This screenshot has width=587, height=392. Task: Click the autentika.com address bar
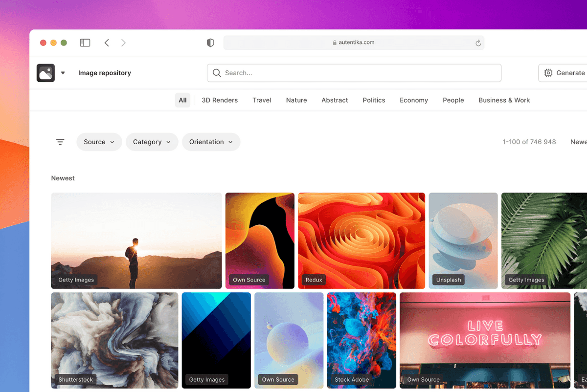[354, 43]
